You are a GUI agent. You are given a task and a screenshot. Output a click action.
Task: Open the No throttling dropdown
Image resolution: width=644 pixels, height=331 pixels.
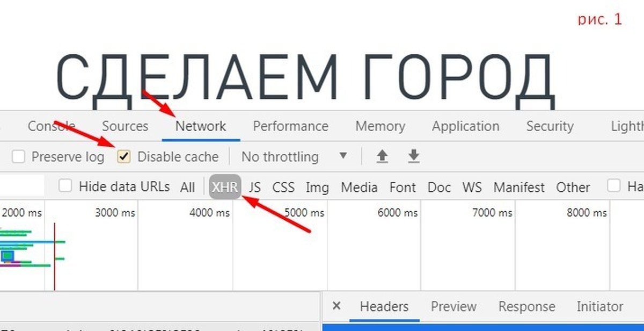(x=294, y=157)
